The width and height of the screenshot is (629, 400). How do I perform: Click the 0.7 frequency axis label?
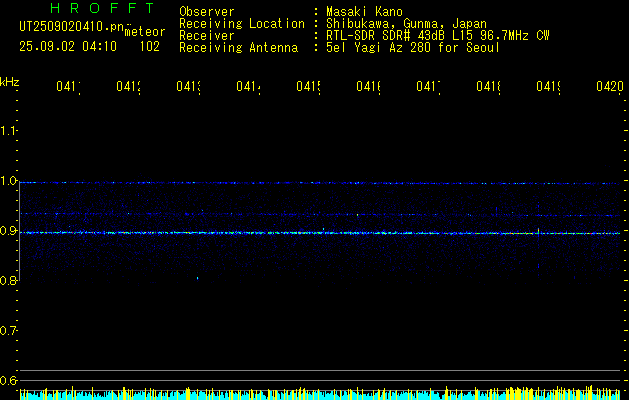tap(8, 331)
